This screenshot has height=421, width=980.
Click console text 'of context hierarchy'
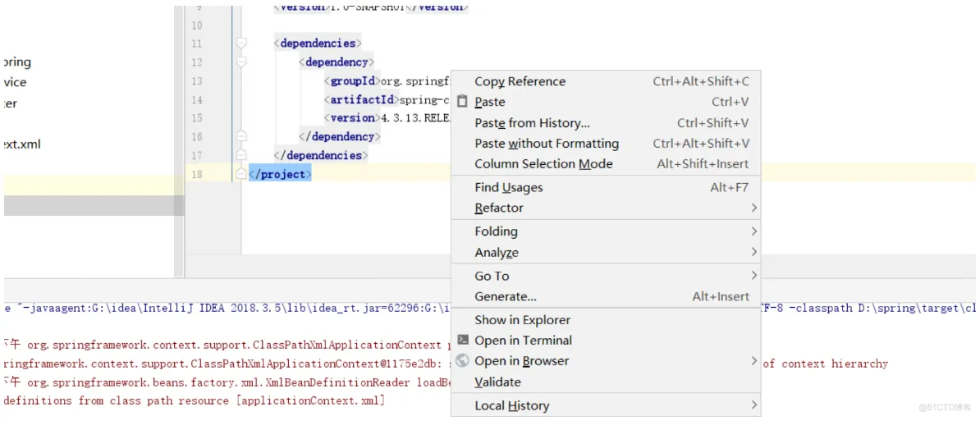click(825, 364)
